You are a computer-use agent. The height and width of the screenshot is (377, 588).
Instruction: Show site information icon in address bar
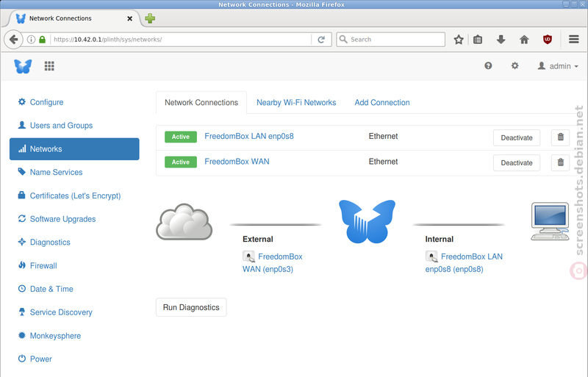coord(32,40)
